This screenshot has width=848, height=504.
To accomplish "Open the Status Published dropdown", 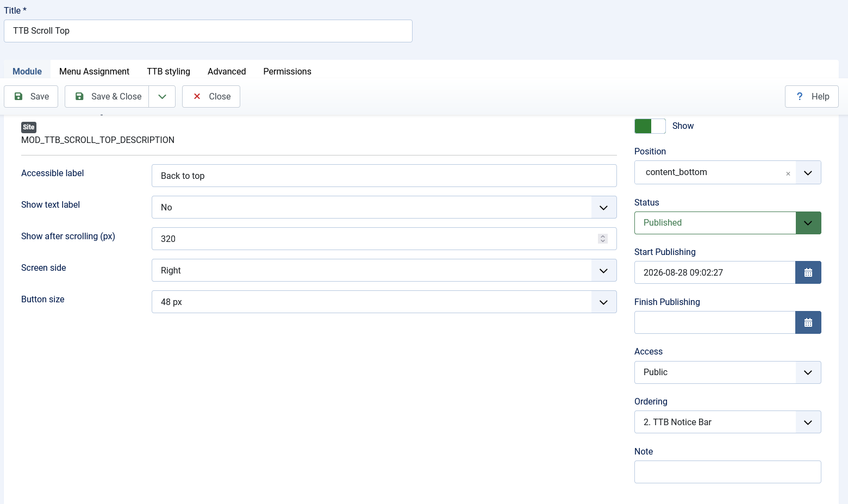I will (727, 223).
